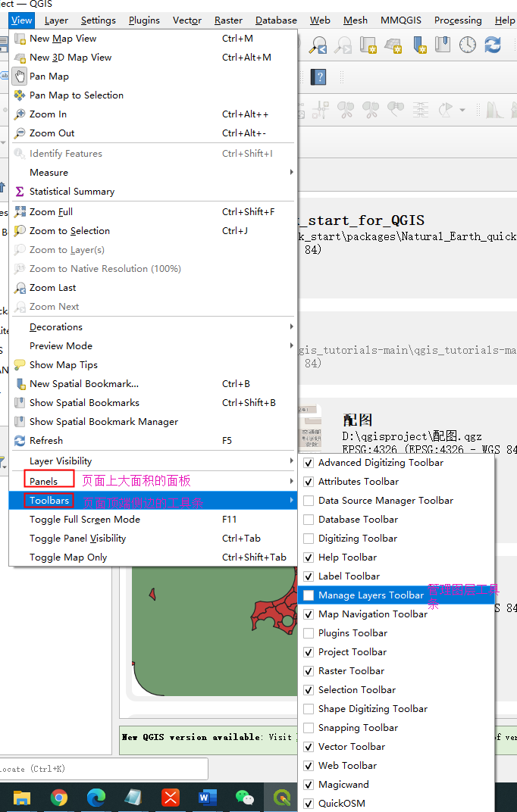Screen dimensions: 517x812
Task: Open the Vector menu
Action: (x=187, y=20)
